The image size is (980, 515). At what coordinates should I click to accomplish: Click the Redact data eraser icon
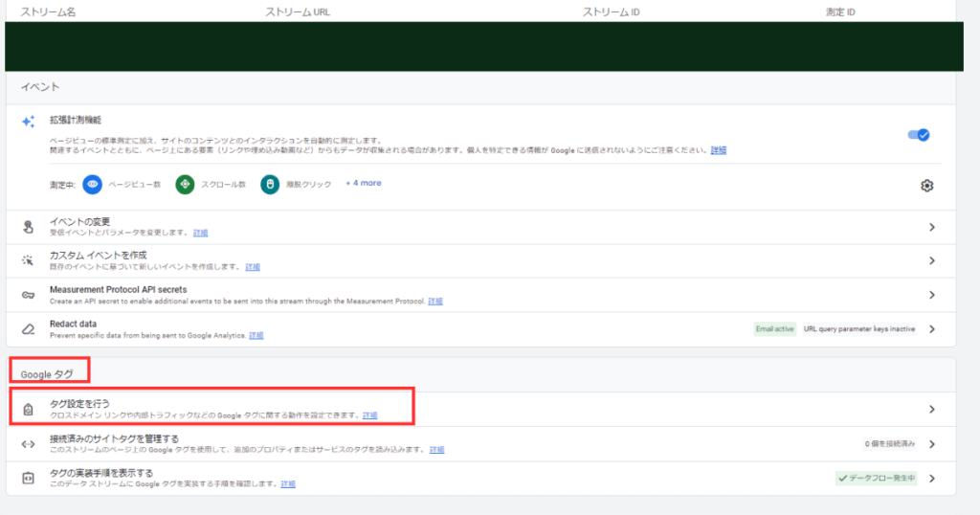pyautogui.click(x=28, y=329)
